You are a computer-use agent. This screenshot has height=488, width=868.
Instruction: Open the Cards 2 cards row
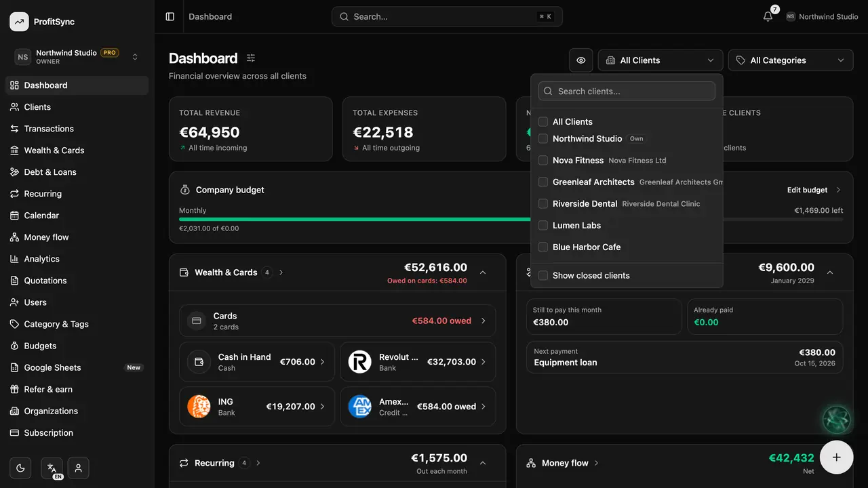coord(337,321)
